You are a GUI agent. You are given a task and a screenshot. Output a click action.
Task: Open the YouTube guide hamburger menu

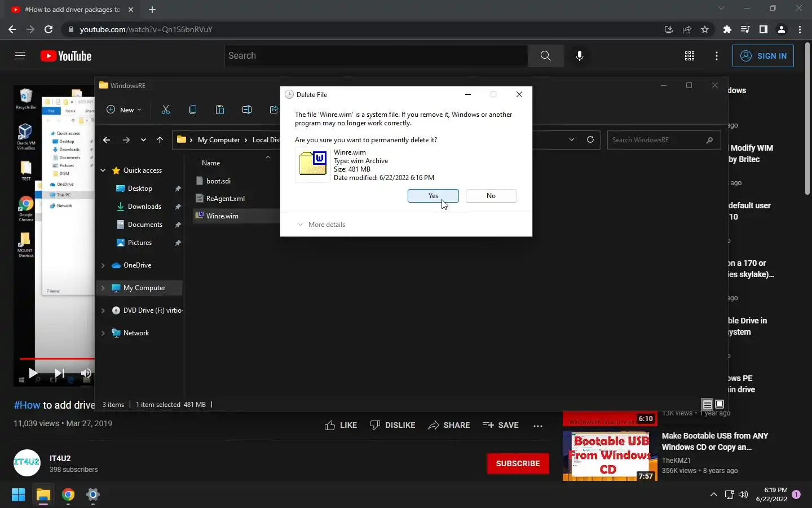pyautogui.click(x=20, y=56)
